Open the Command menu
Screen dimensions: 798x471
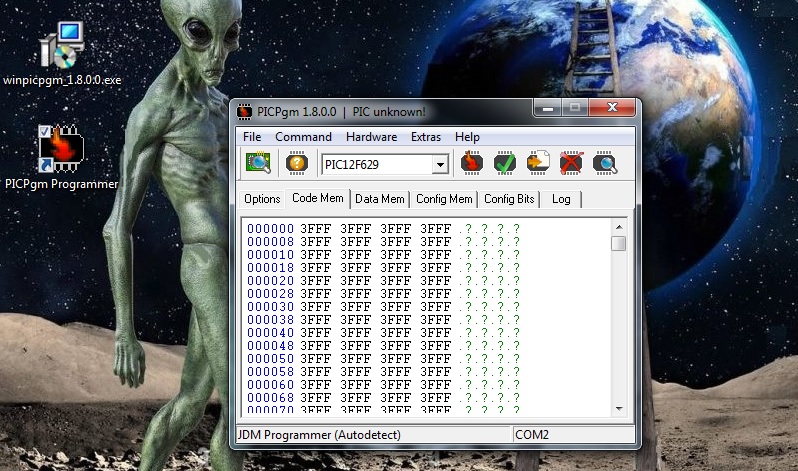click(x=303, y=137)
